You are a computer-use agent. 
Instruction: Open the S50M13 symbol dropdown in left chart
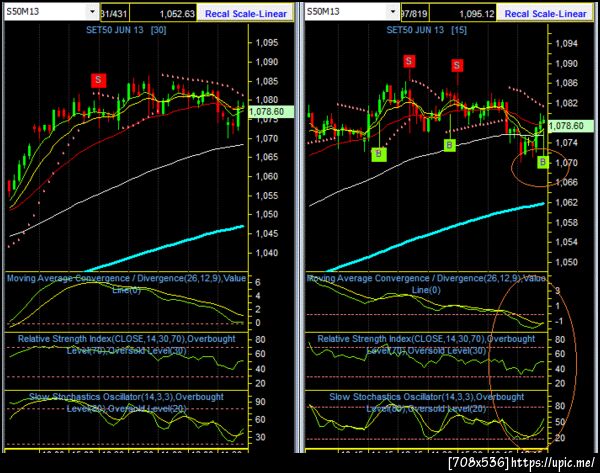(92, 11)
